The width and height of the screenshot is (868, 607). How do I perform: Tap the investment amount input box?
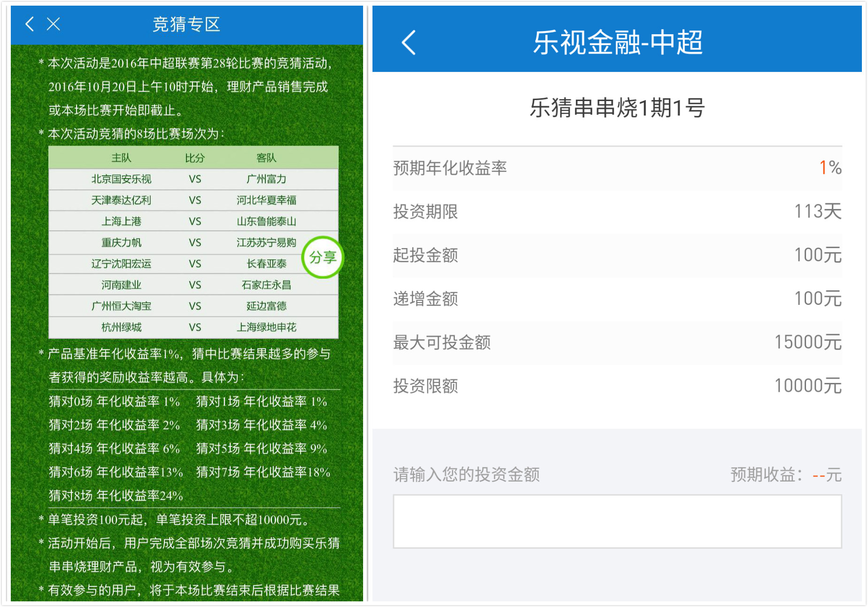pos(617,521)
